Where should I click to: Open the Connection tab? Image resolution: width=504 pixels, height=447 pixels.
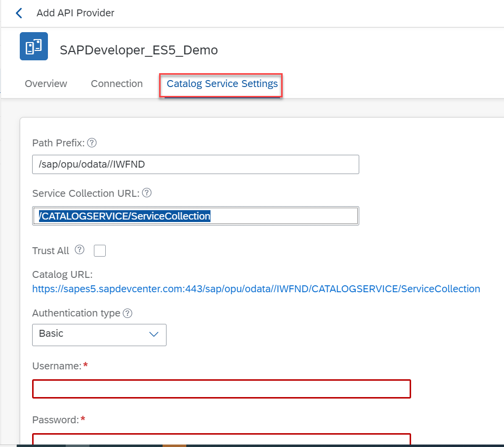[117, 84]
